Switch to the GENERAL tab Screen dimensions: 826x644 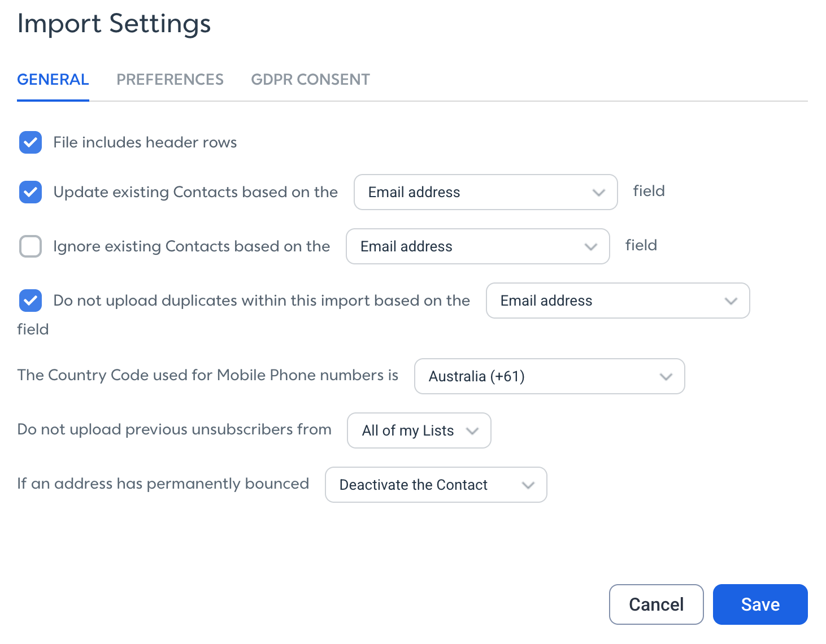point(53,80)
